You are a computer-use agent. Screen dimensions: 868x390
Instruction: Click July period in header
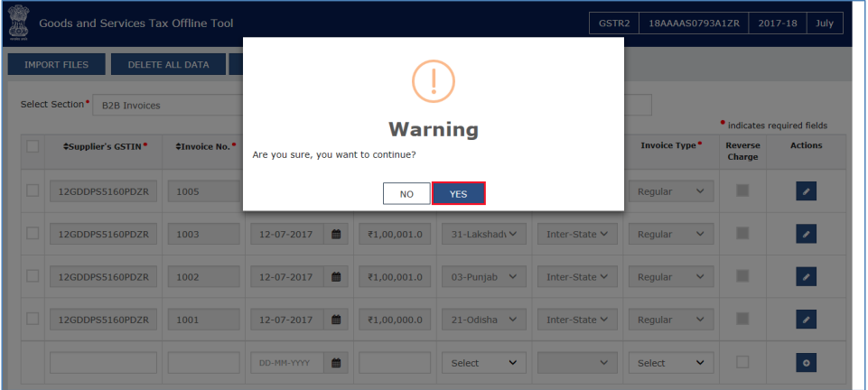pos(825,23)
